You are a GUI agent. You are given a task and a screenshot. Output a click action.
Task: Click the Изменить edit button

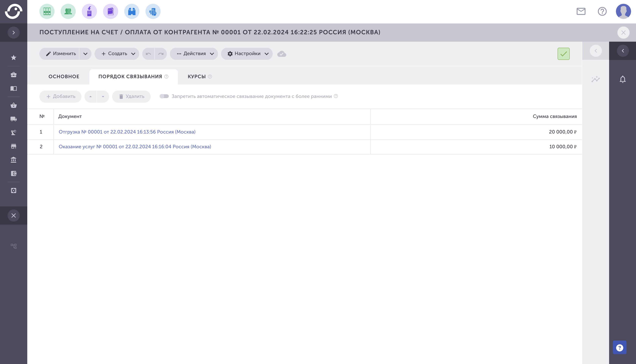[59, 54]
